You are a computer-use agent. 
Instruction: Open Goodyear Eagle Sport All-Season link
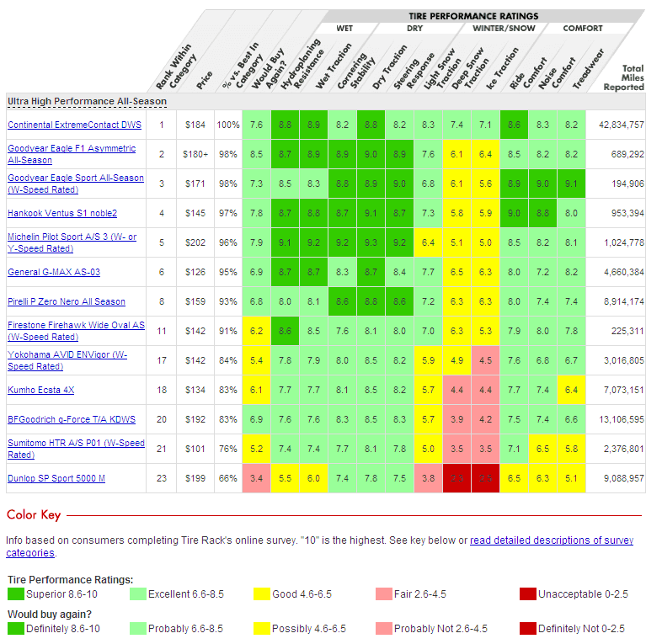[76, 184]
